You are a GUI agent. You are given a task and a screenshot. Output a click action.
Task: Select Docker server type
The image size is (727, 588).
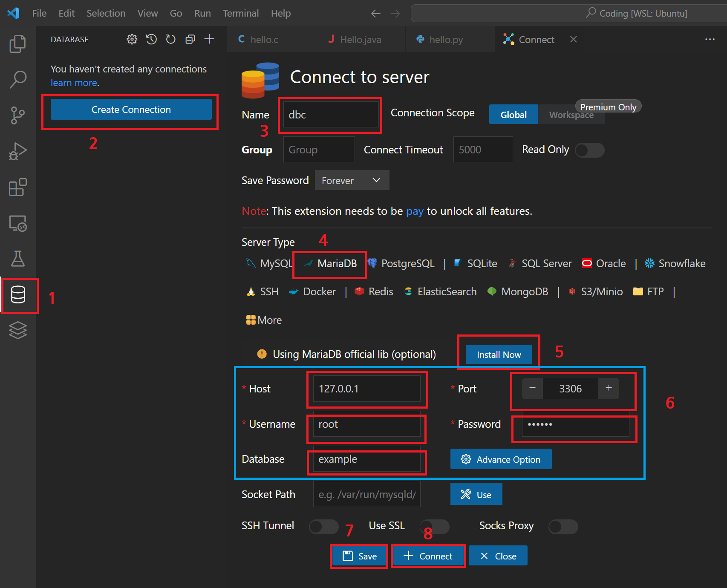coord(312,291)
